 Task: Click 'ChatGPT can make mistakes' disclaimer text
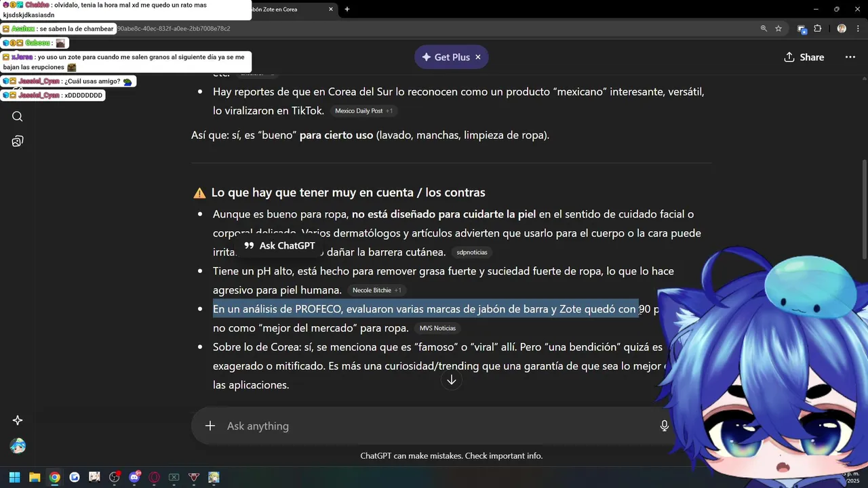pos(451,455)
